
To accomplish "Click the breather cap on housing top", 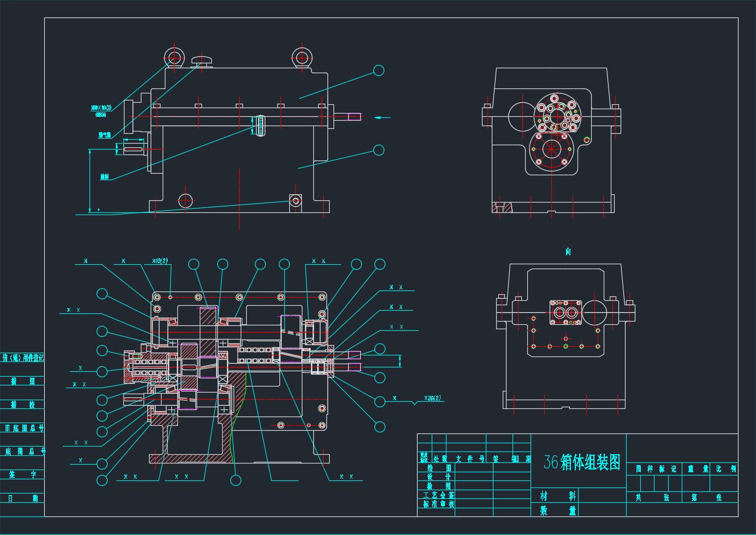I will [x=201, y=61].
